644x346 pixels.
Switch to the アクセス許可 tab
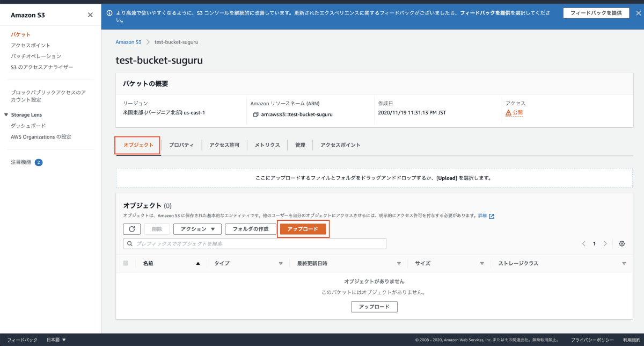(x=224, y=145)
